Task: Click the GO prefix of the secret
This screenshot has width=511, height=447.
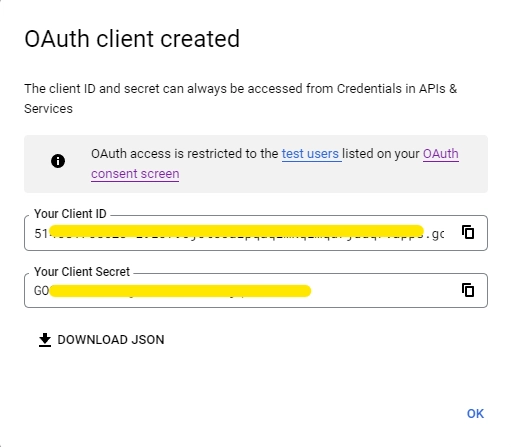Action: [x=41, y=291]
